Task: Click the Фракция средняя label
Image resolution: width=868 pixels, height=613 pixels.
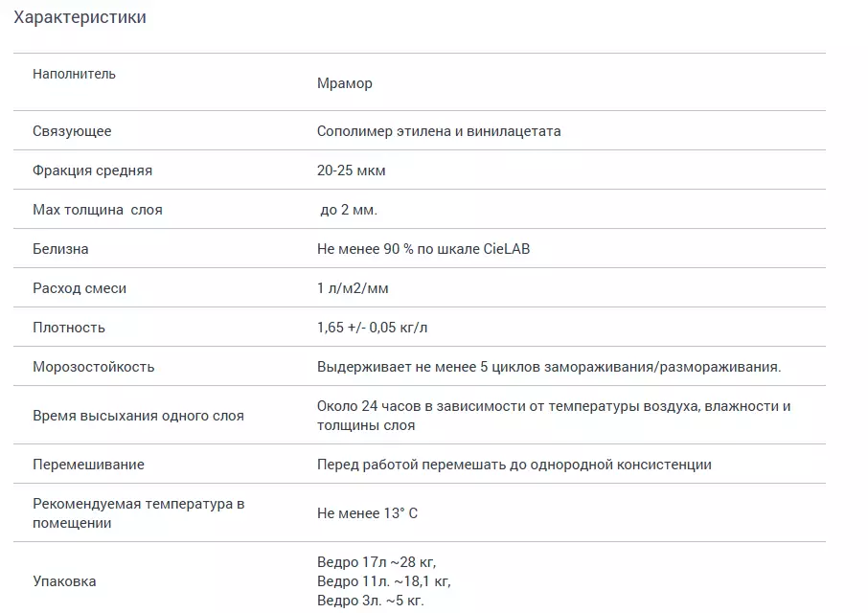Action: click(x=92, y=170)
